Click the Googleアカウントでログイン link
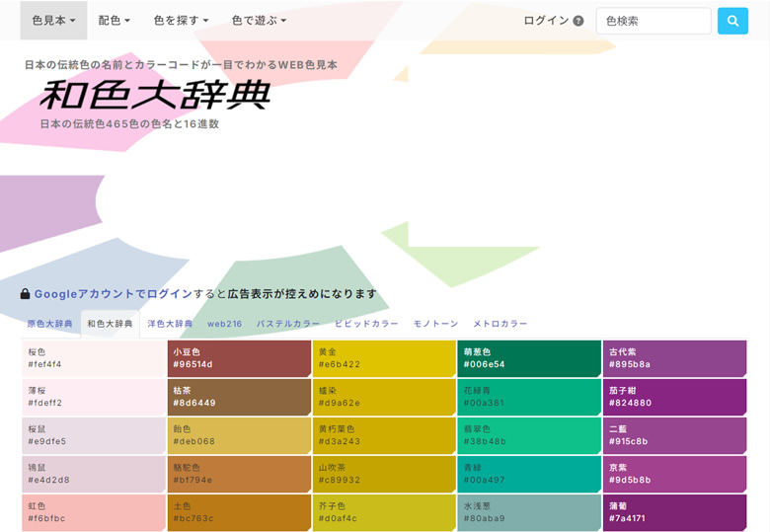Screen dimensions: 770x532 click(x=113, y=294)
